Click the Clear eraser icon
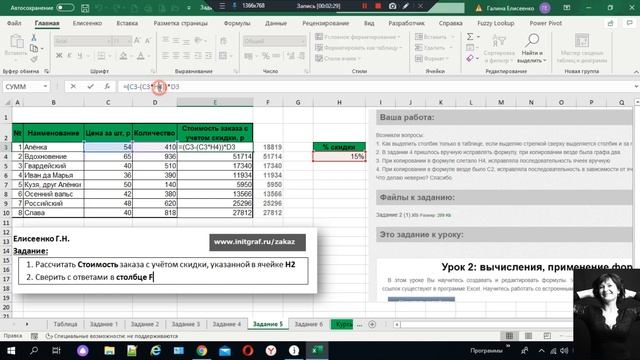The image size is (640, 360). pos(470,59)
